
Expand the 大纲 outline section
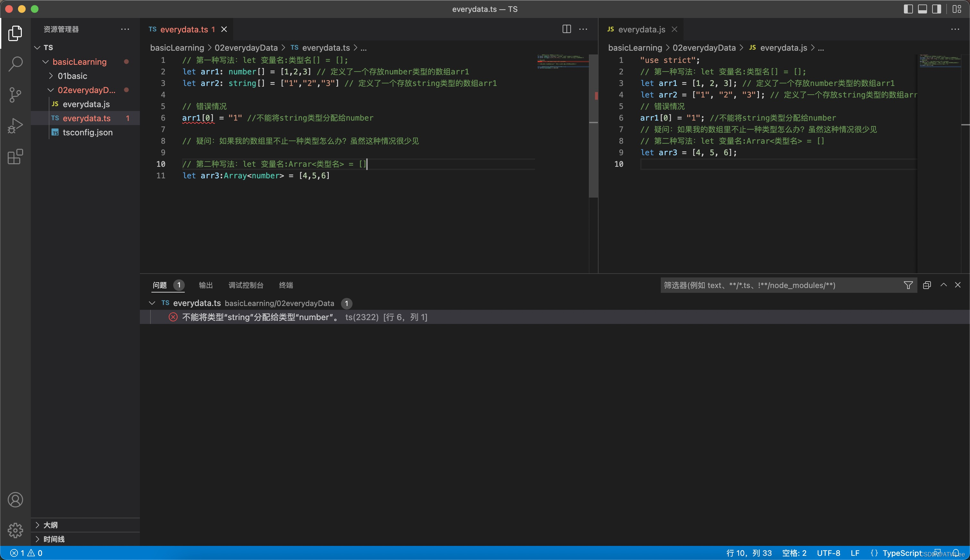tap(50, 525)
